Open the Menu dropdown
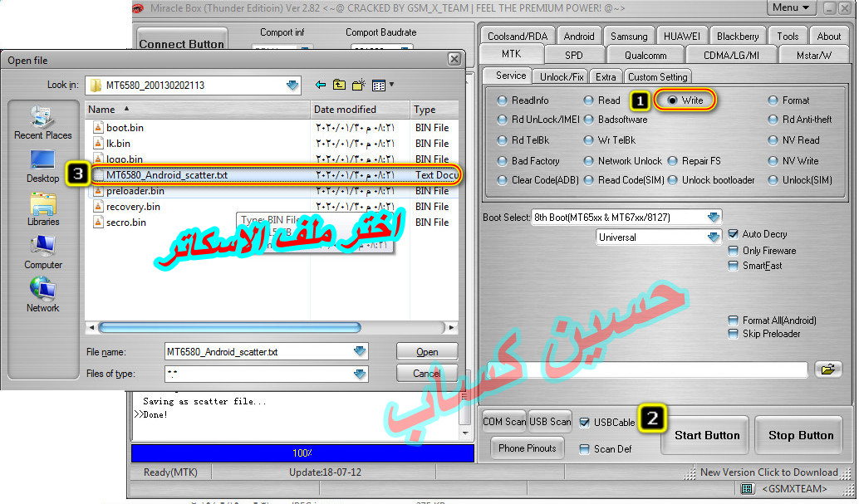Screen dimensions: 859x504 791,7
